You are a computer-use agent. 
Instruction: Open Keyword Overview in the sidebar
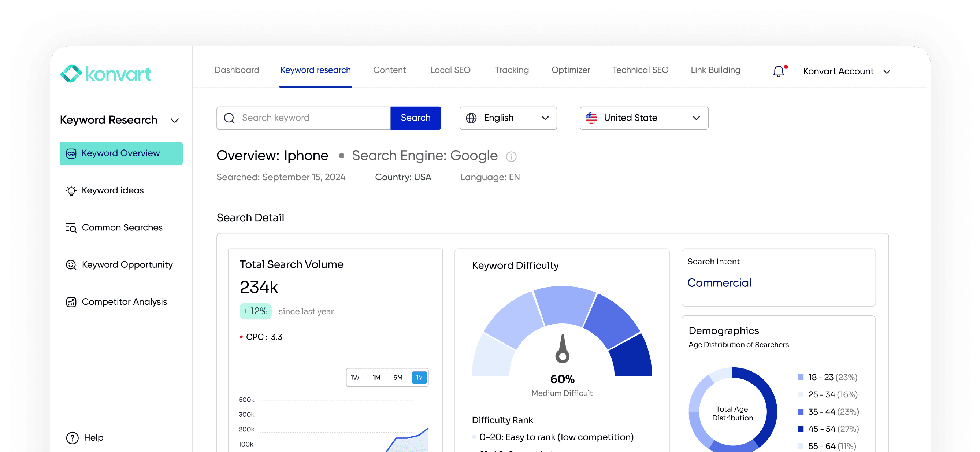tap(120, 153)
